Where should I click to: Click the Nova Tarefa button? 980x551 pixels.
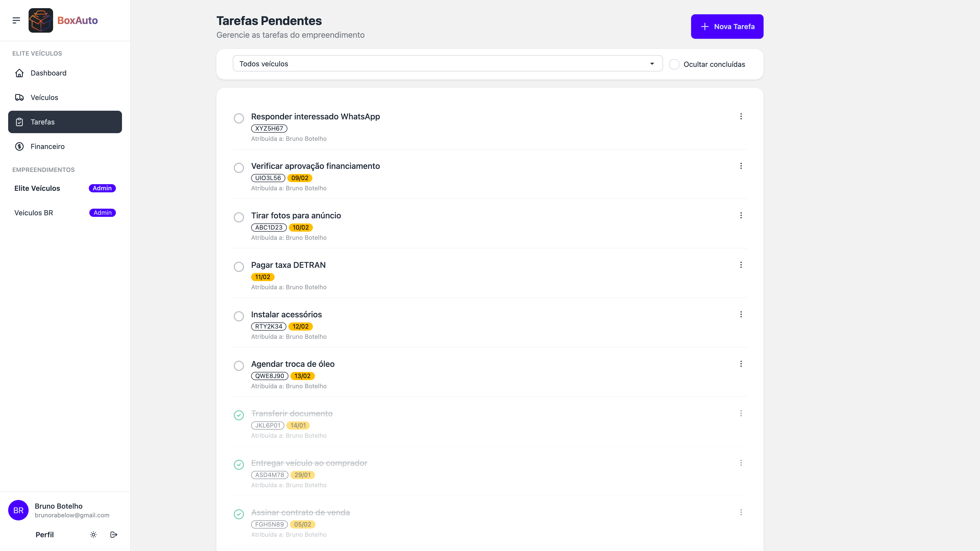click(727, 27)
